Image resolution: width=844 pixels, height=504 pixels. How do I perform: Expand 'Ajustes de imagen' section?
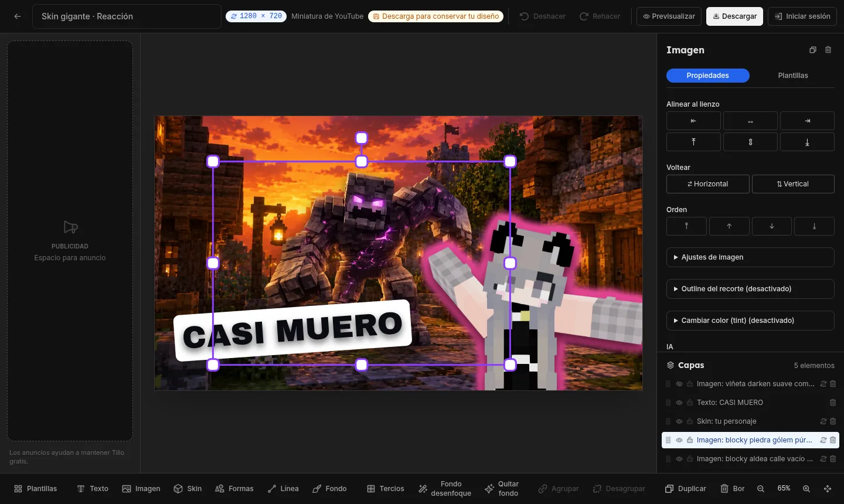click(750, 257)
